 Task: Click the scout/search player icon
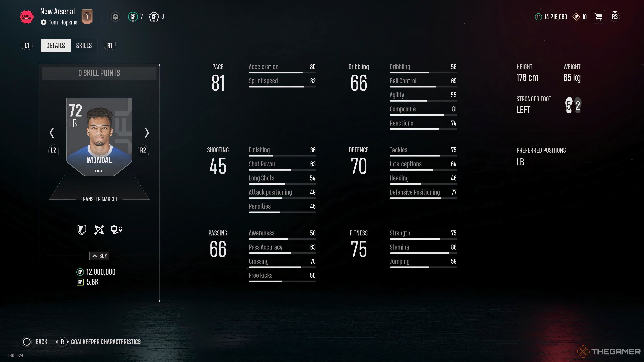pyautogui.click(x=116, y=230)
